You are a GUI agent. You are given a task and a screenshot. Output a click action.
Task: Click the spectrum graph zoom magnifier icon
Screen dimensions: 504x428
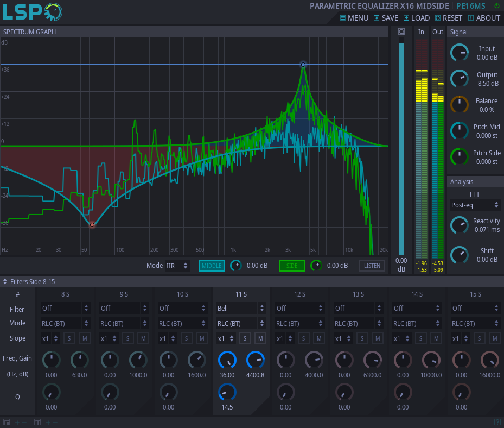pos(401,32)
